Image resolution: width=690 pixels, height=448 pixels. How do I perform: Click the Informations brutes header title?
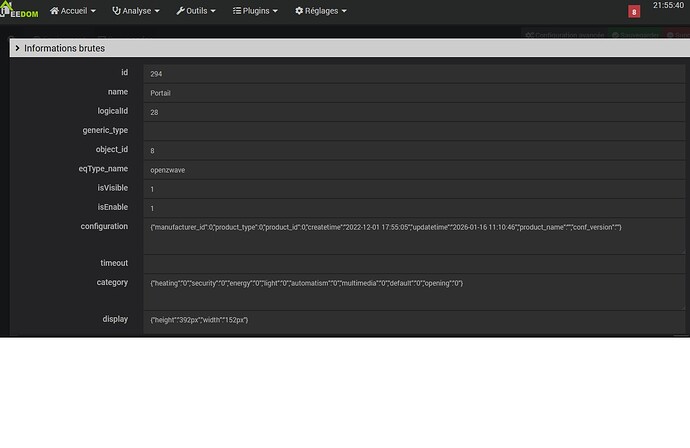click(64, 48)
